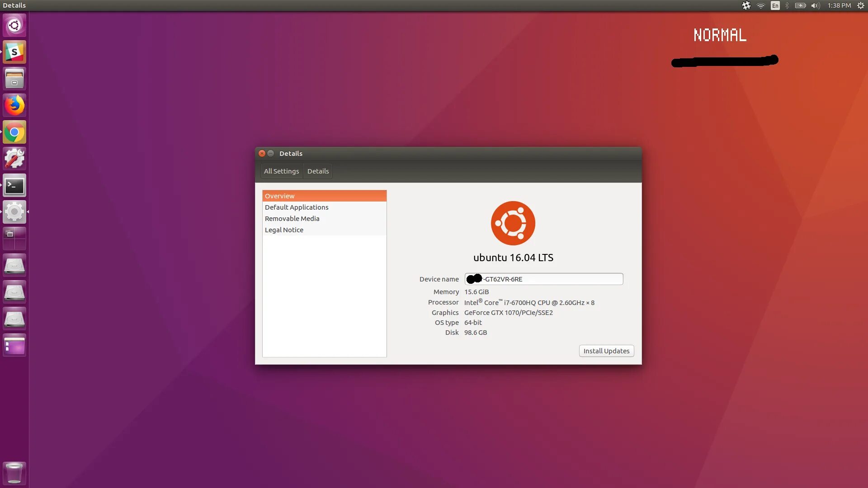The height and width of the screenshot is (488, 868).
Task: Open the sound volume indicator
Action: [x=816, y=5]
